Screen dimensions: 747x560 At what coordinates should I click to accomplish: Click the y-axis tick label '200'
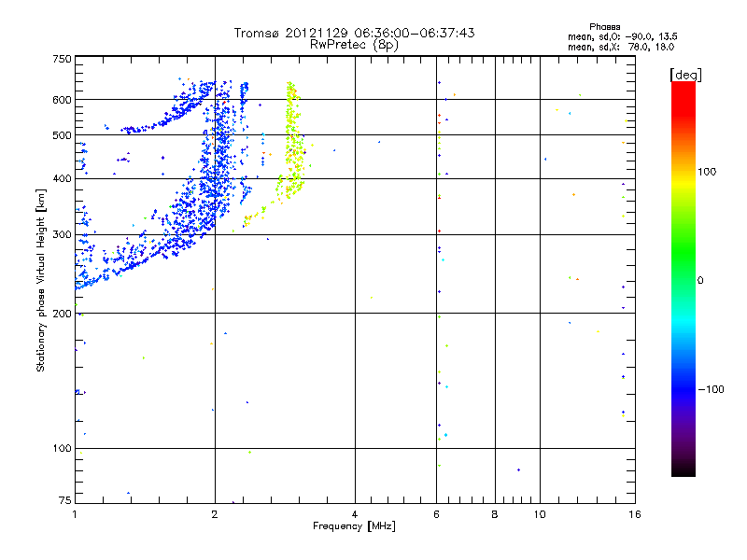62,314
